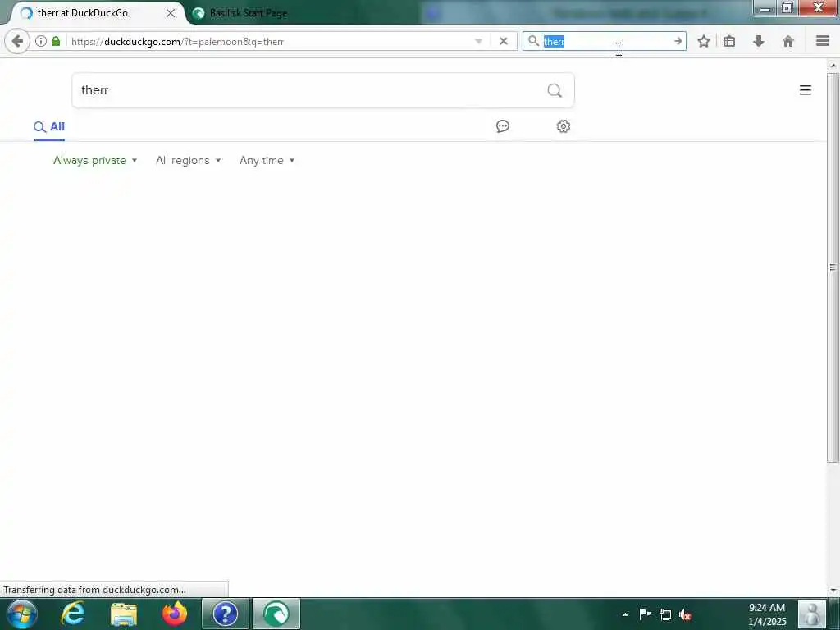
Task: Click the user avatar icon in taskbar corner
Action: coord(812,614)
